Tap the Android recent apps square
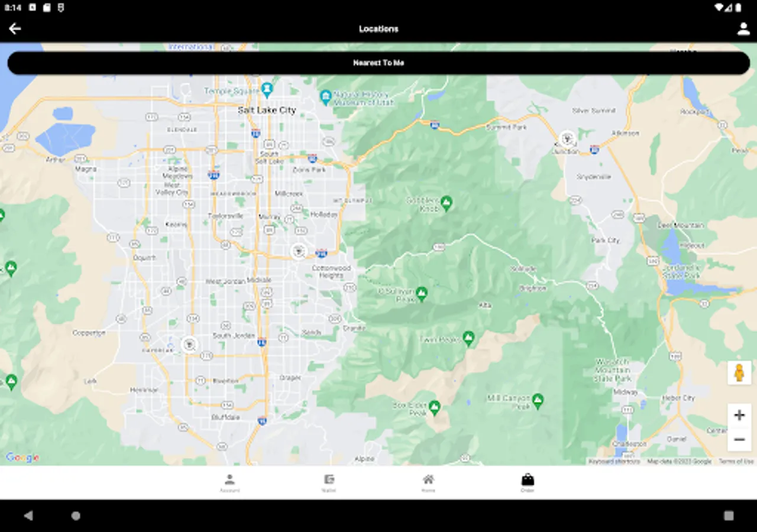 click(x=729, y=515)
